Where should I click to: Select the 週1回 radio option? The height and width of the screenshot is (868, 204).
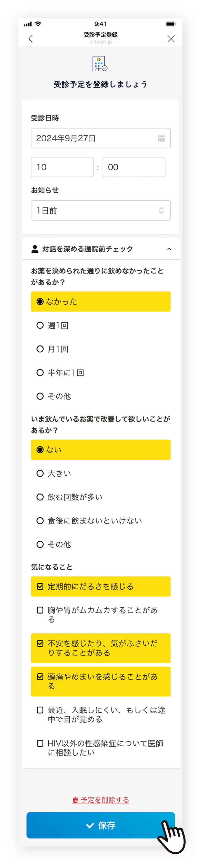pos(101,325)
